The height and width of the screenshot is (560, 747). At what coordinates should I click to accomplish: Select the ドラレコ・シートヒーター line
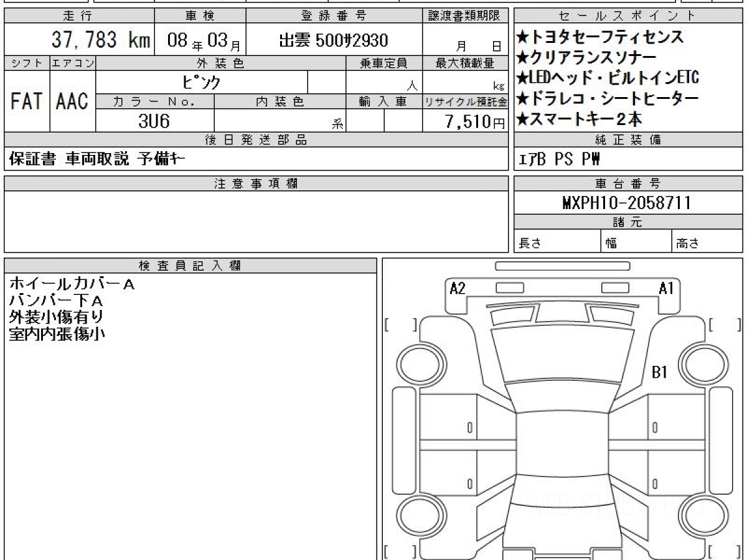click(608, 98)
